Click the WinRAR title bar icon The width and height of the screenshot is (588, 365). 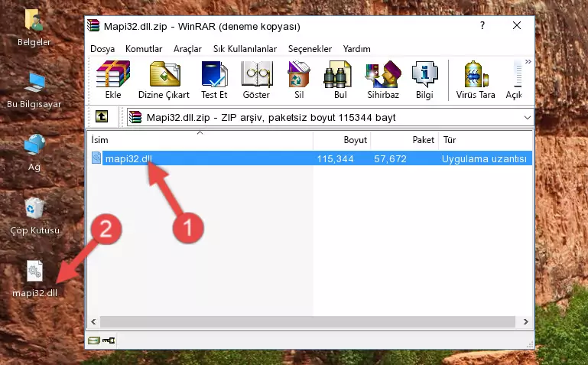point(93,25)
